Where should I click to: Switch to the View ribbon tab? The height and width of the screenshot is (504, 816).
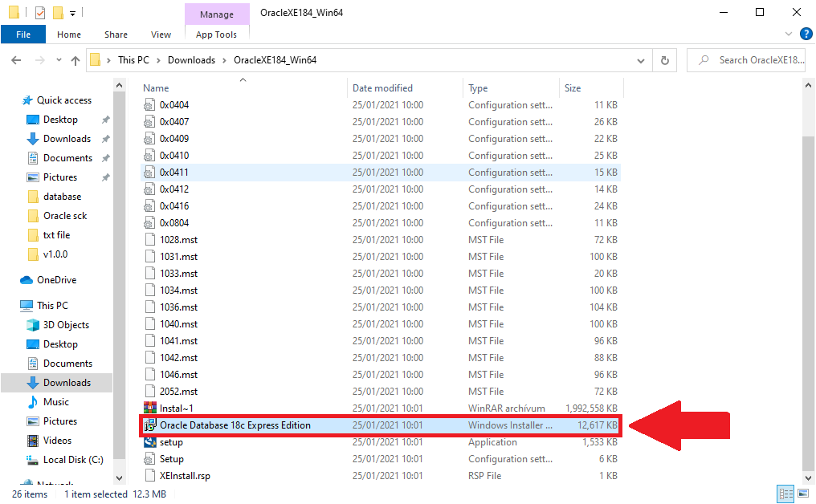tap(161, 35)
